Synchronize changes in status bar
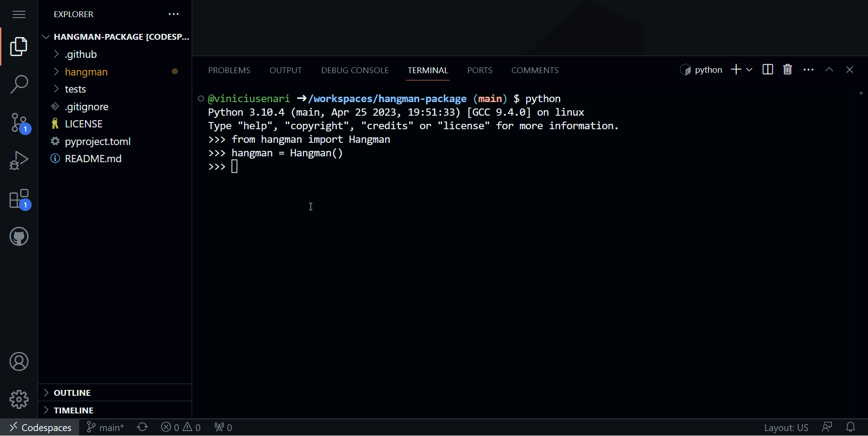 tap(142, 427)
